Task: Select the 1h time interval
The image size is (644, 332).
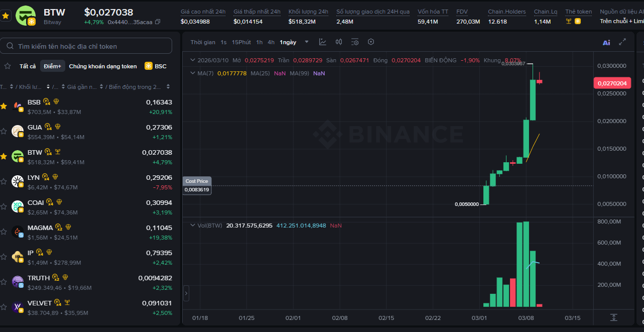Action: [x=259, y=42]
